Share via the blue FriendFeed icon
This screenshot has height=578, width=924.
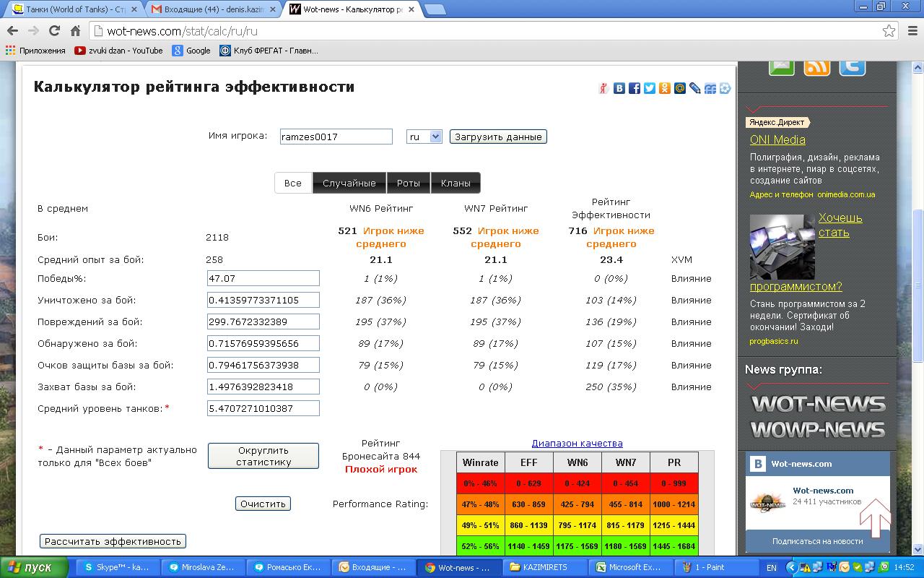(710, 88)
